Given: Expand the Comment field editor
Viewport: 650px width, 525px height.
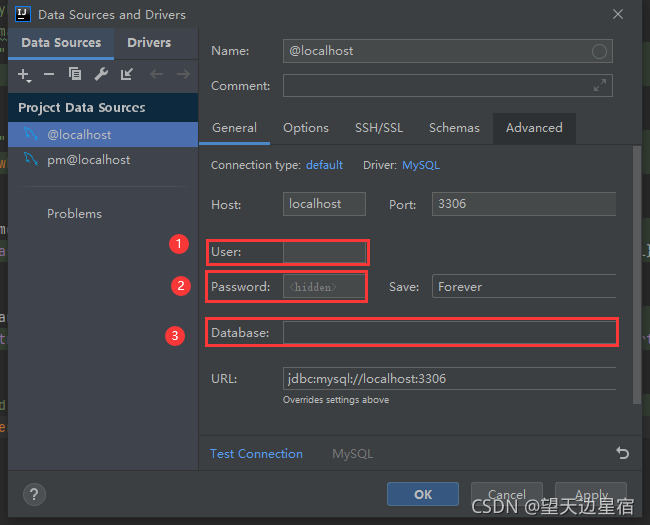Looking at the screenshot, I should [600, 85].
